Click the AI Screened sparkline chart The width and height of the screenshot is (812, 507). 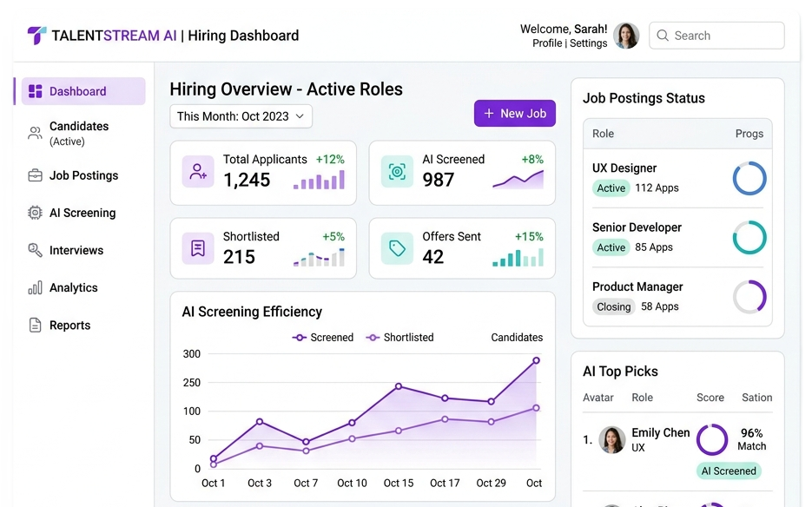point(518,179)
